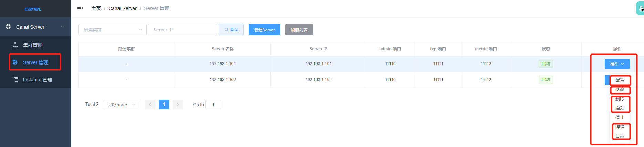Select 日志 from the operation menu
The height and width of the screenshot is (147, 644).
point(620,136)
